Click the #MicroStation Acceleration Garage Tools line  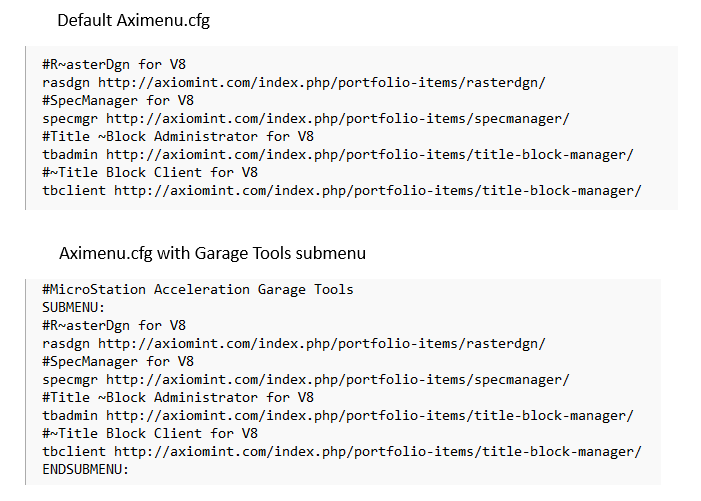pos(198,290)
